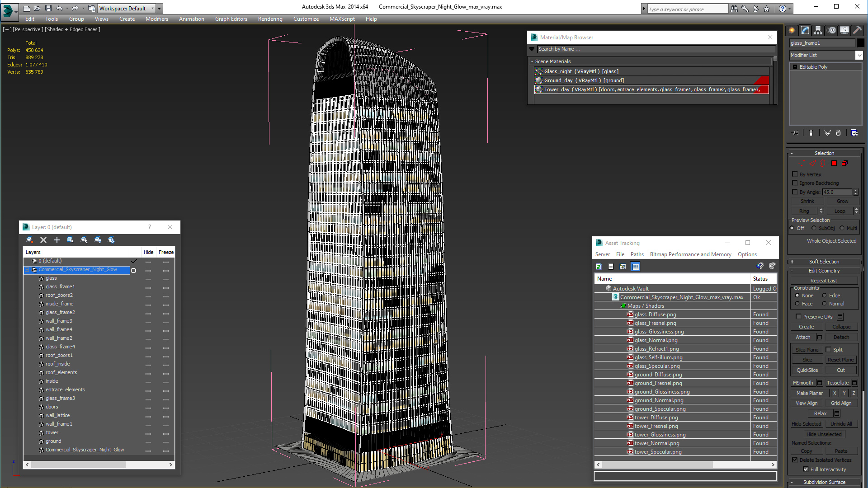The height and width of the screenshot is (488, 868).
Task: Open the Modifiers menu
Action: click(156, 19)
